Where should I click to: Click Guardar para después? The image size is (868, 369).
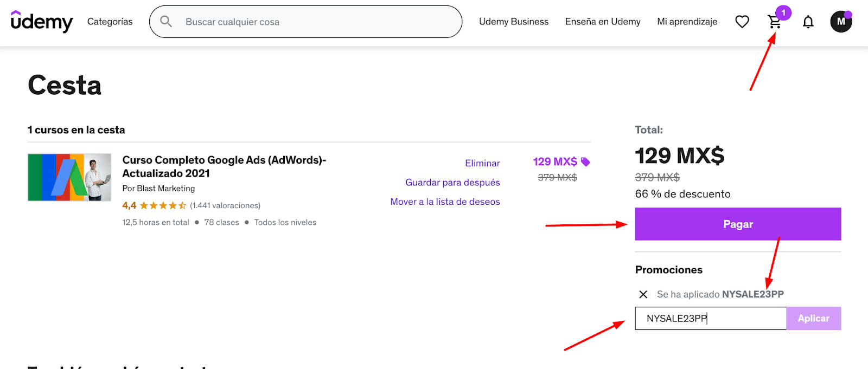pos(452,183)
